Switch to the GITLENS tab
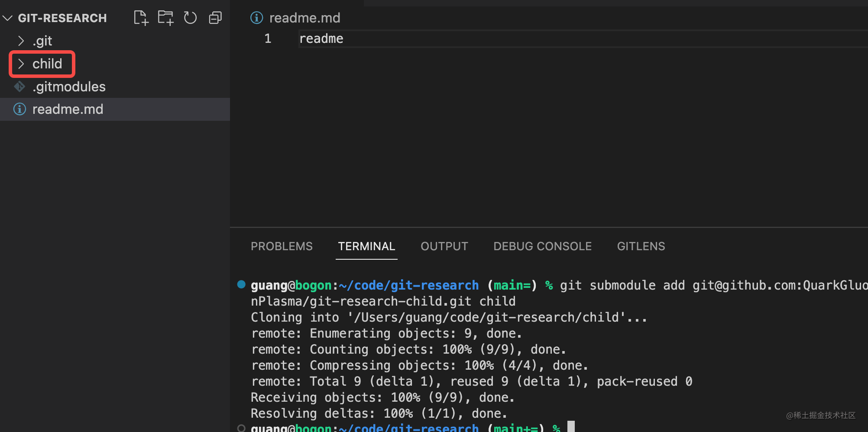Screen dimensions: 868x432 (x=641, y=246)
